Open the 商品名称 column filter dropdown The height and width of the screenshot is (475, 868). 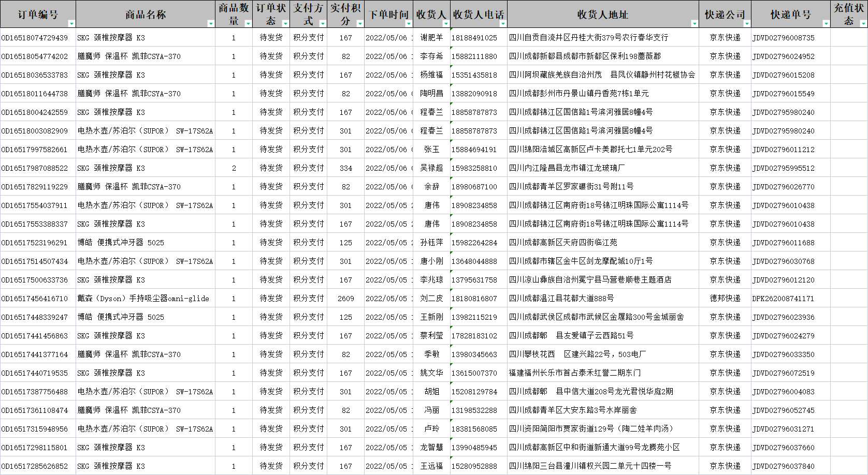pos(211,24)
